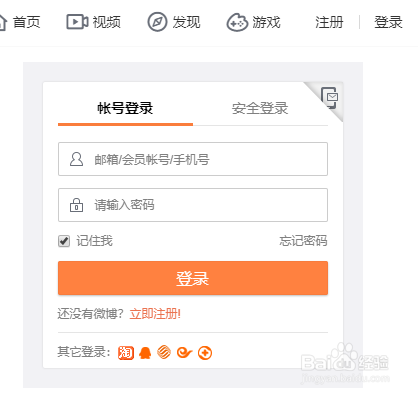Uncheck the 记住我 checkbox
This screenshot has width=418, height=396.
point(64,241)
